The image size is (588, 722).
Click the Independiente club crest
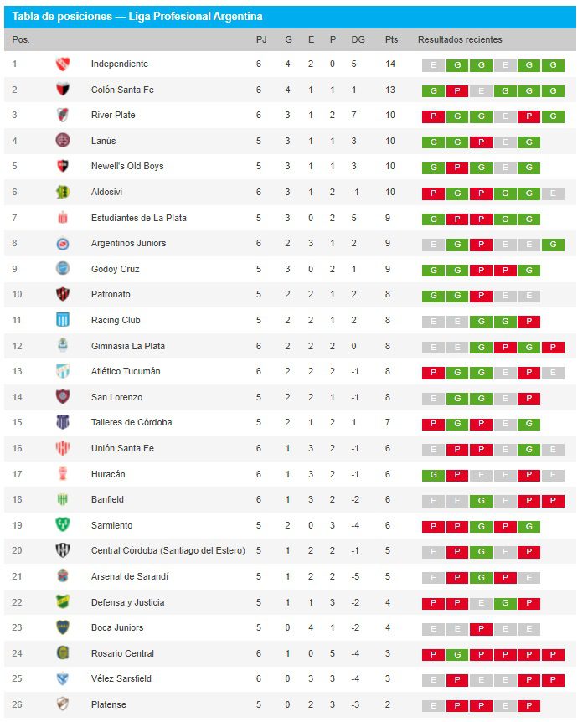click(62, 64)
